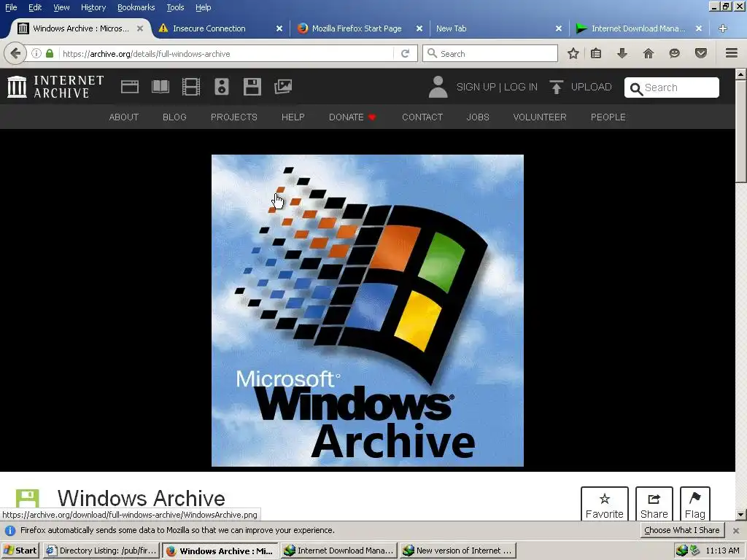Click Firefox back arrow button

coord(15,53)
